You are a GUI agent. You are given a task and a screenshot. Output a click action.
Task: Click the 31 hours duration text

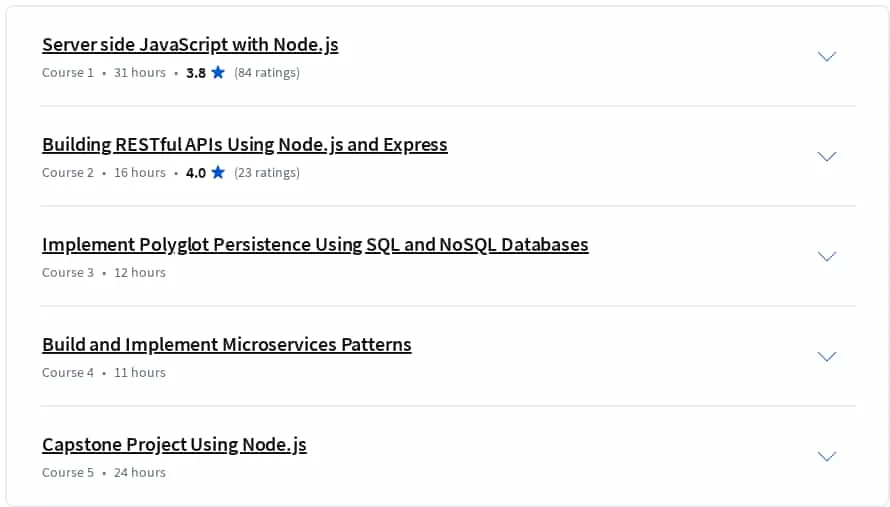140,73
